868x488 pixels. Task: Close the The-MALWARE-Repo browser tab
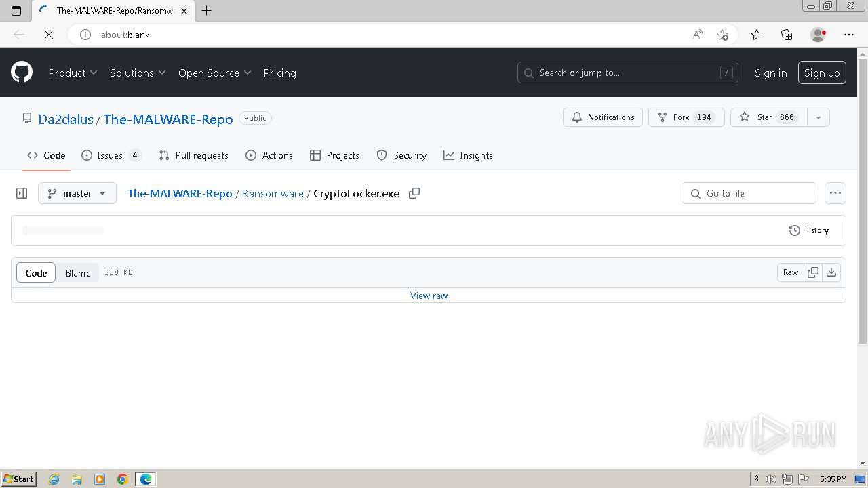tap(184, 11)
